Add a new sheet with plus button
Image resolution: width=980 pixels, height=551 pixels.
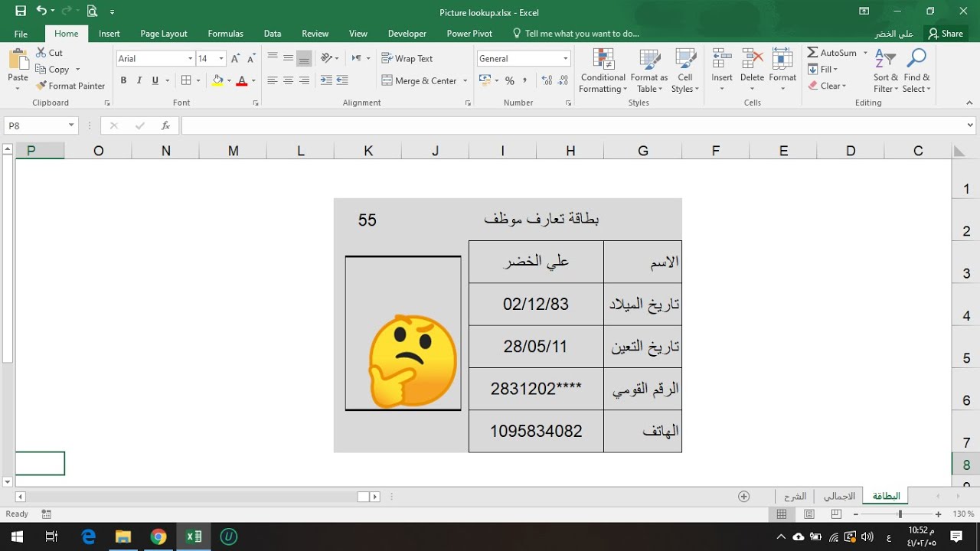coord(744,496)
